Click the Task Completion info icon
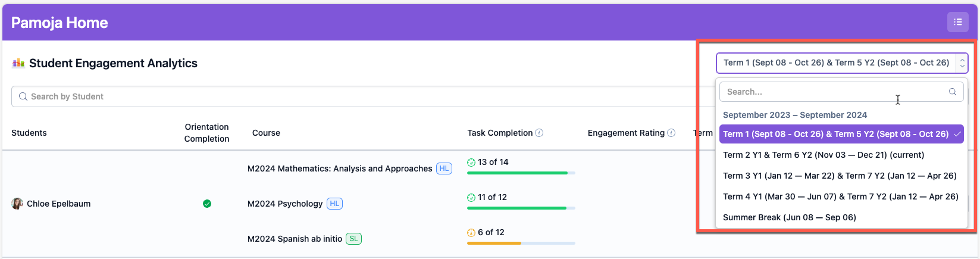 click(539, 133)
